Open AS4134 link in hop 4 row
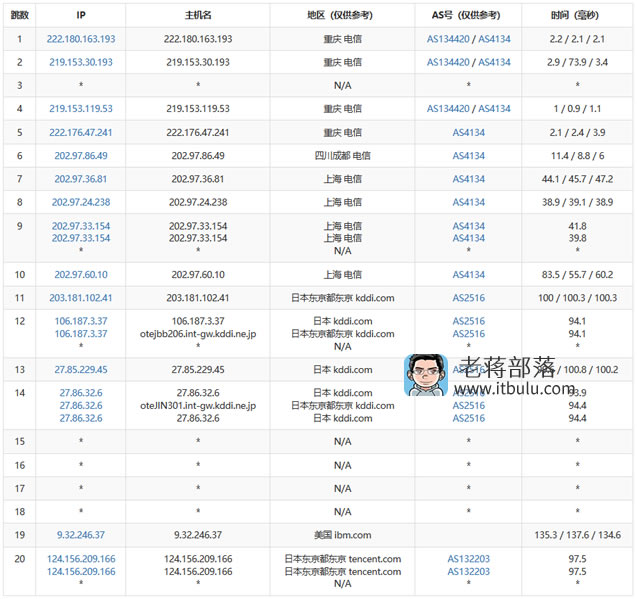Image resolution: width=637 pixels, height=599 pixels. point(494,109)
